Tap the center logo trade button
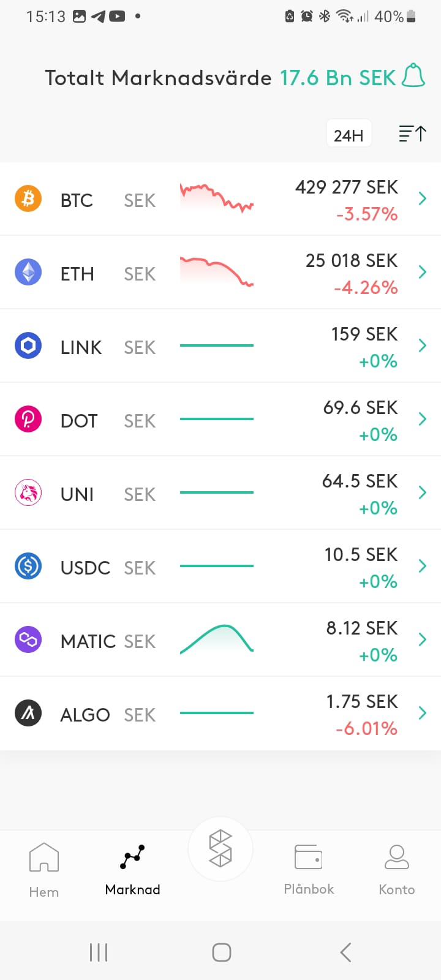Viewport: 441px width, 980px height. point(221,849)
